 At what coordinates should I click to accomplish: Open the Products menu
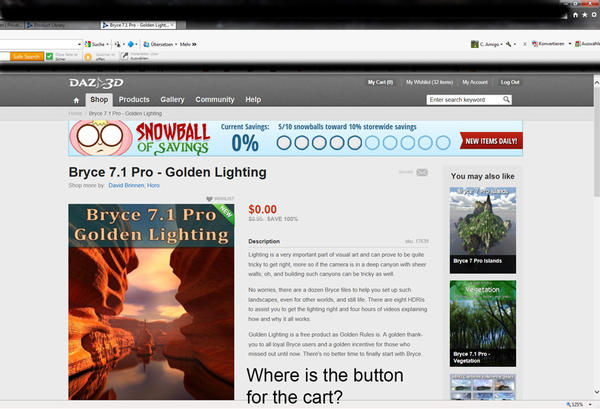[134, 99]
